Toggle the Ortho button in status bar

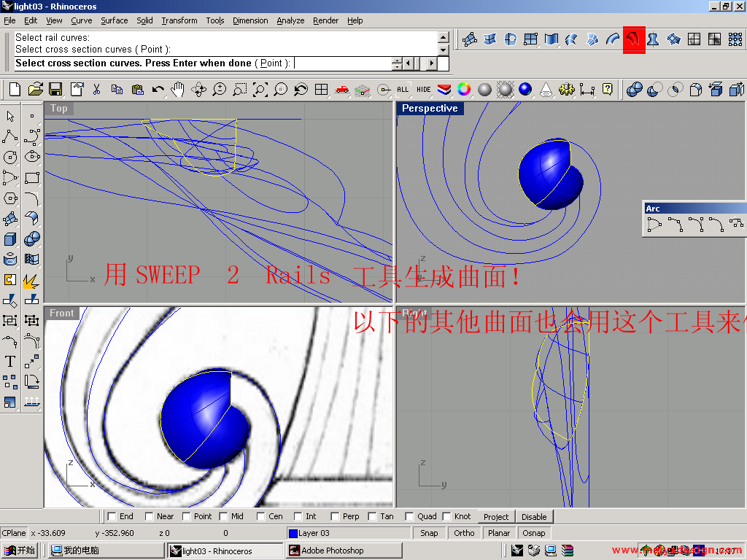(464, 533)
